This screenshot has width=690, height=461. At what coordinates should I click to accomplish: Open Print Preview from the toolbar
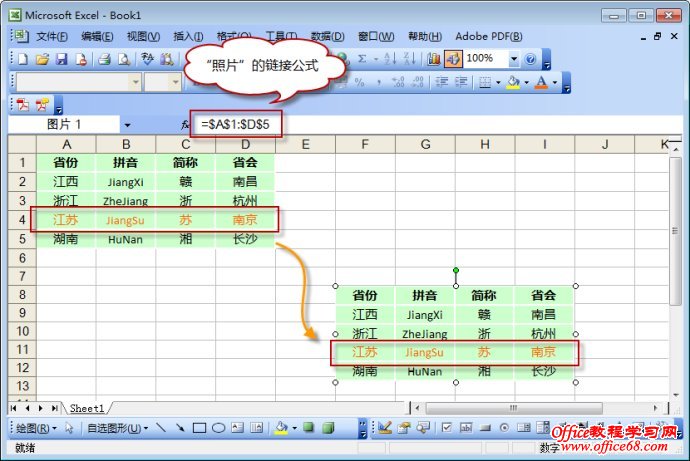[124, 59]
